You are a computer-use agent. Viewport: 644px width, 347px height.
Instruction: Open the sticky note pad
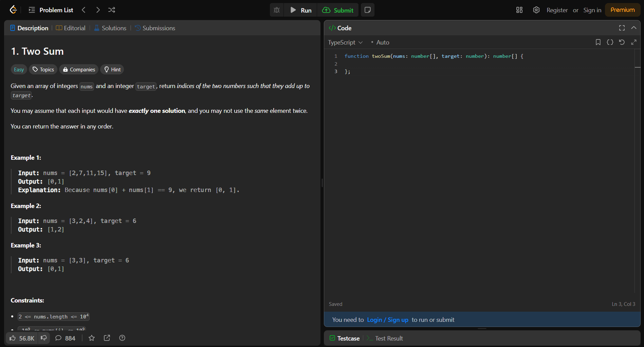pyautogui.click(x=367, y=10)
